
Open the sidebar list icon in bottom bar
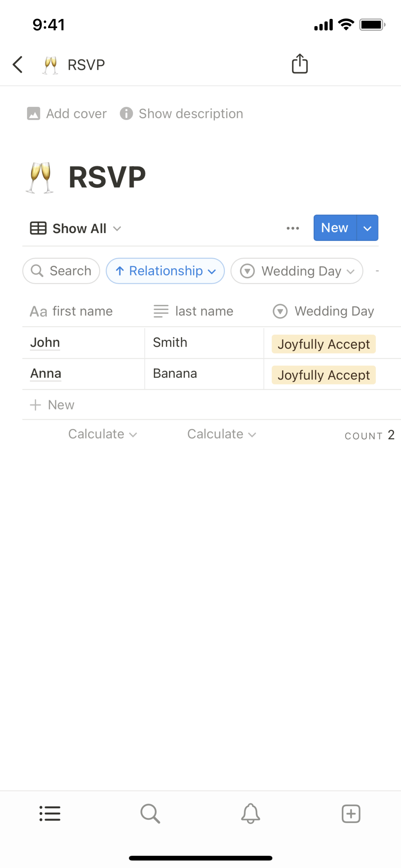50,813
